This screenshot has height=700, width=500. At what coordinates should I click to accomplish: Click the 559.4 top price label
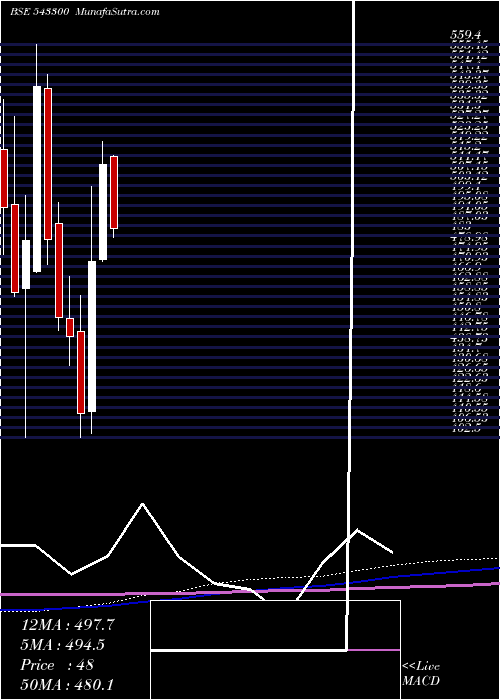click(x=467, y=34)
